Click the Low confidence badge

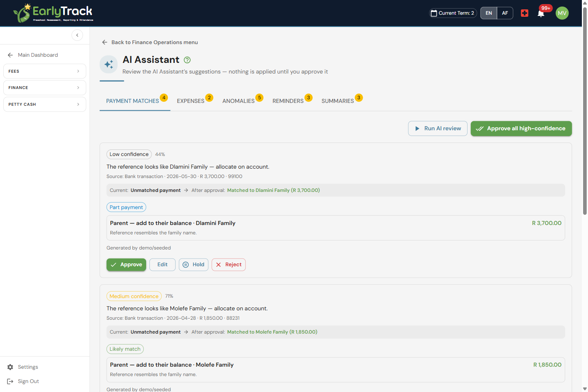[129, 154]
